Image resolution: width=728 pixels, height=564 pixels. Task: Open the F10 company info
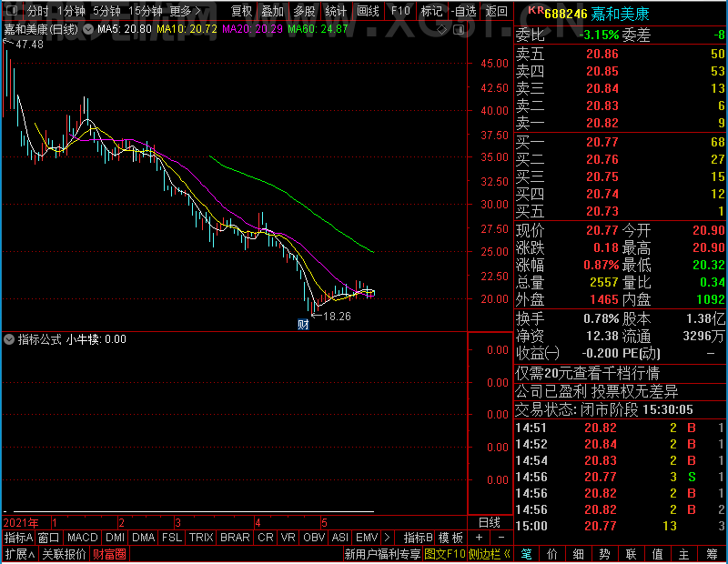[400, 11]
